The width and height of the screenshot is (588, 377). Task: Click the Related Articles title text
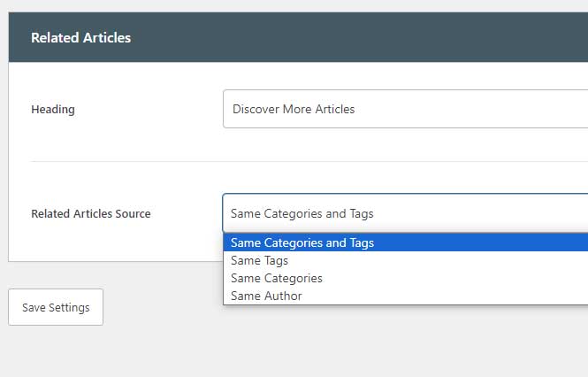click(x=80, y=37)
